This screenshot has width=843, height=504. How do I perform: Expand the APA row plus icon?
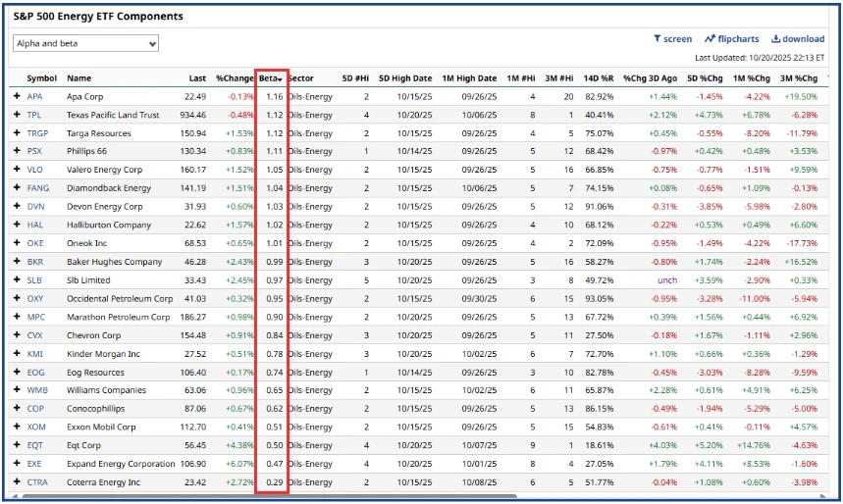[x=16, y=97]
